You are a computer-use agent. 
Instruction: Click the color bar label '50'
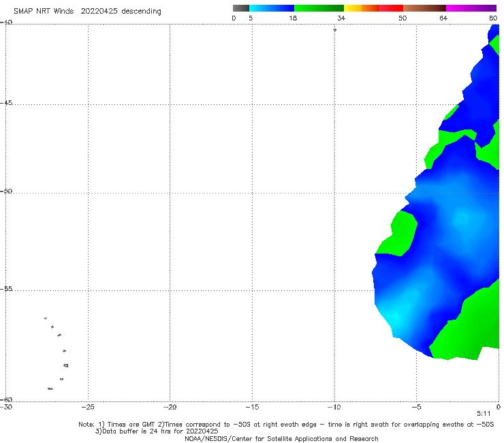[403, 18]
